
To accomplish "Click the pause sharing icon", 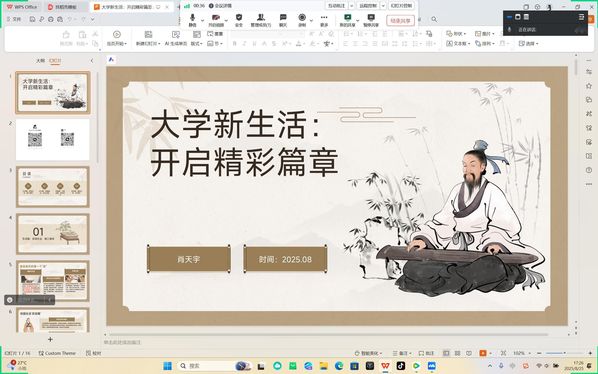I will click(x=371, y=20).
